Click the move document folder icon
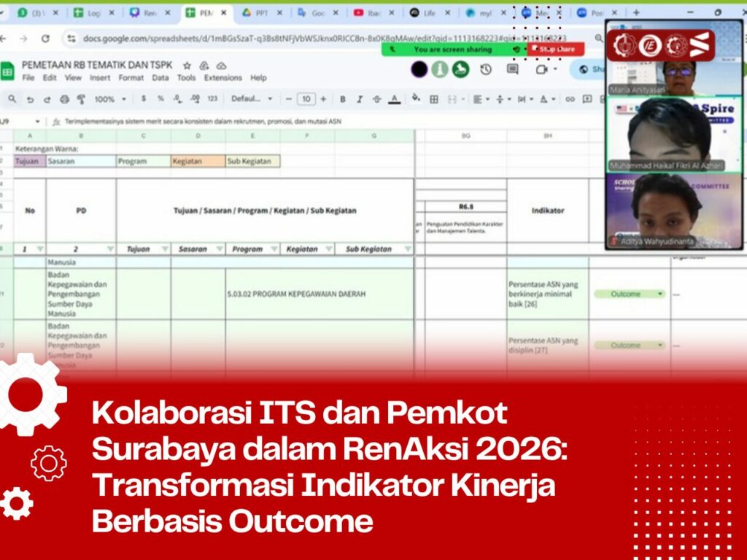Viewport: 747px width, 560px height. click(x=204, y=66)
